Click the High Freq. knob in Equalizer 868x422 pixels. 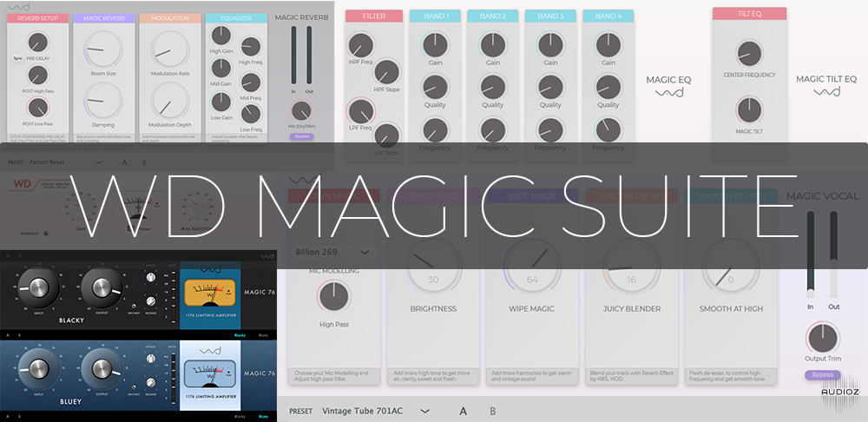[251, 47]
